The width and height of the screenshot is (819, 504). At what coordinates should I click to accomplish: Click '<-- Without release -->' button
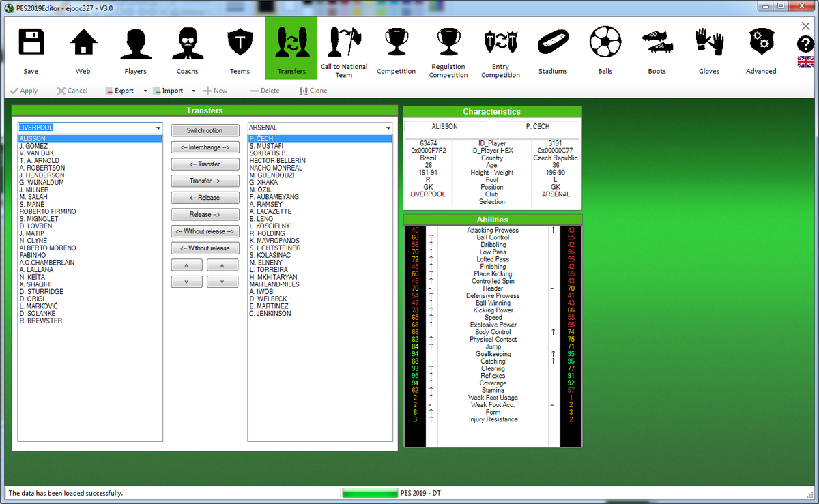[205, 231]
